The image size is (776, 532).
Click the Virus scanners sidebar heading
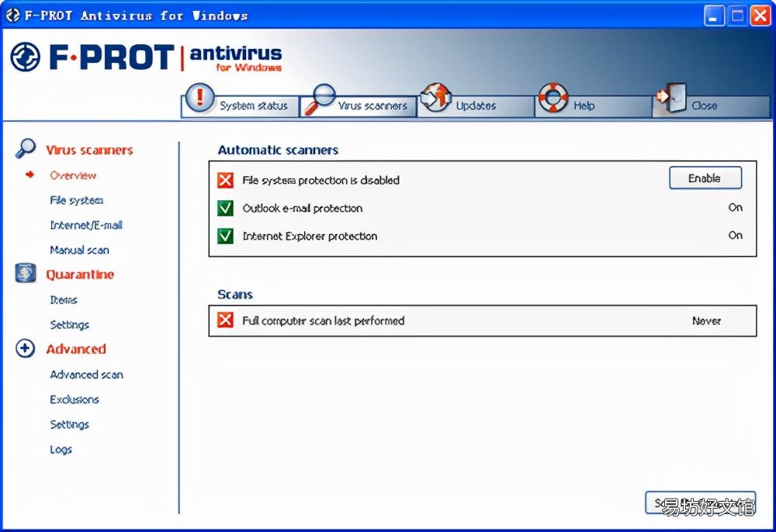point(89,150)
